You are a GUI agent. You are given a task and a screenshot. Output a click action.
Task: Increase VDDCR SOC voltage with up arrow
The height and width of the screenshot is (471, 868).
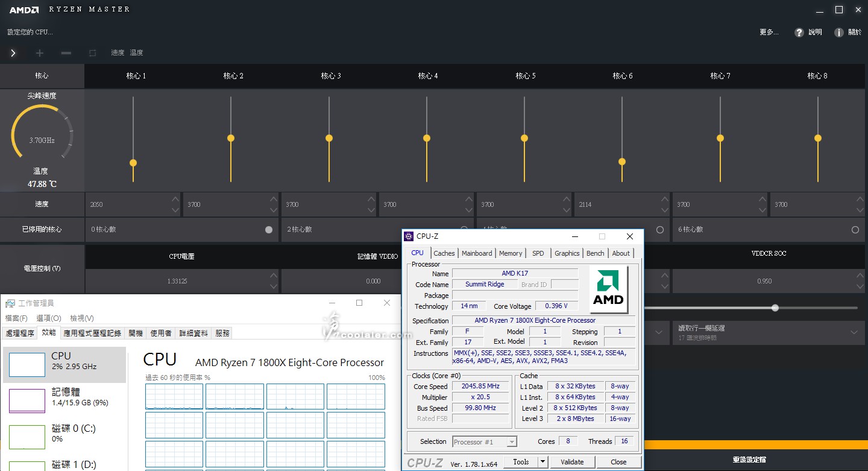(x=859, y=276)
